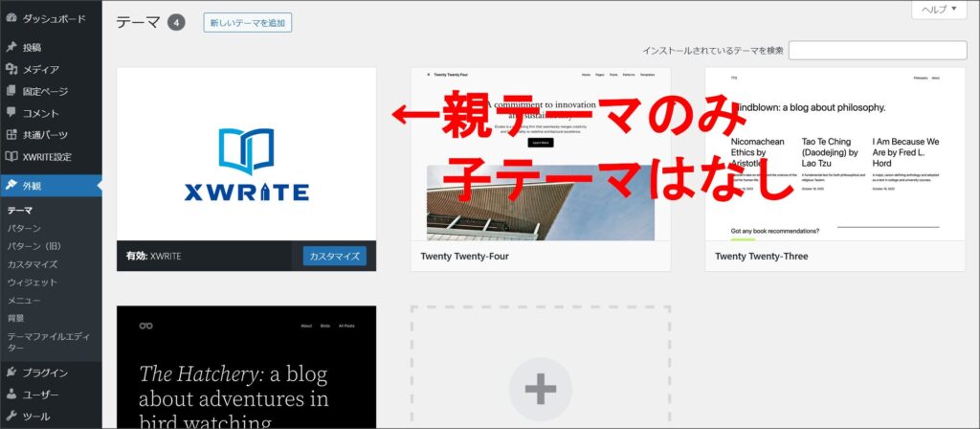
Task: Click the paintbrush icon beside 外観
Action: coord(11,185)
